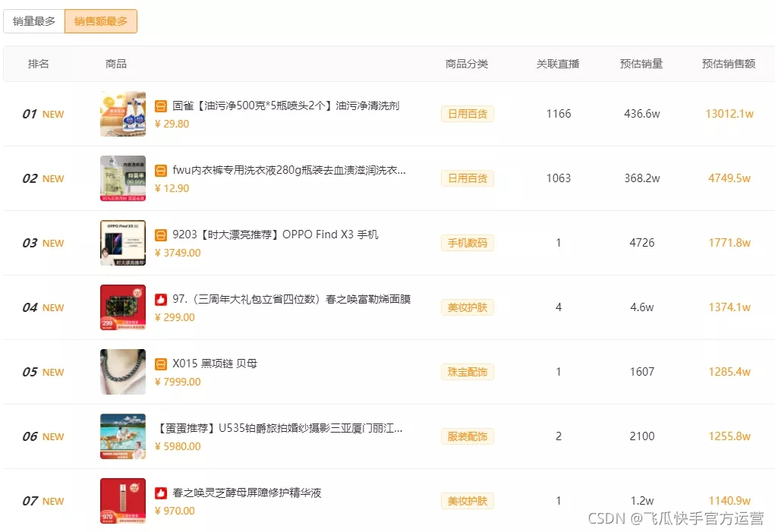The width and height of the screenshot is (775, 532).
Task: Select the 销售额最多 tab
Action: coord(101,21)
